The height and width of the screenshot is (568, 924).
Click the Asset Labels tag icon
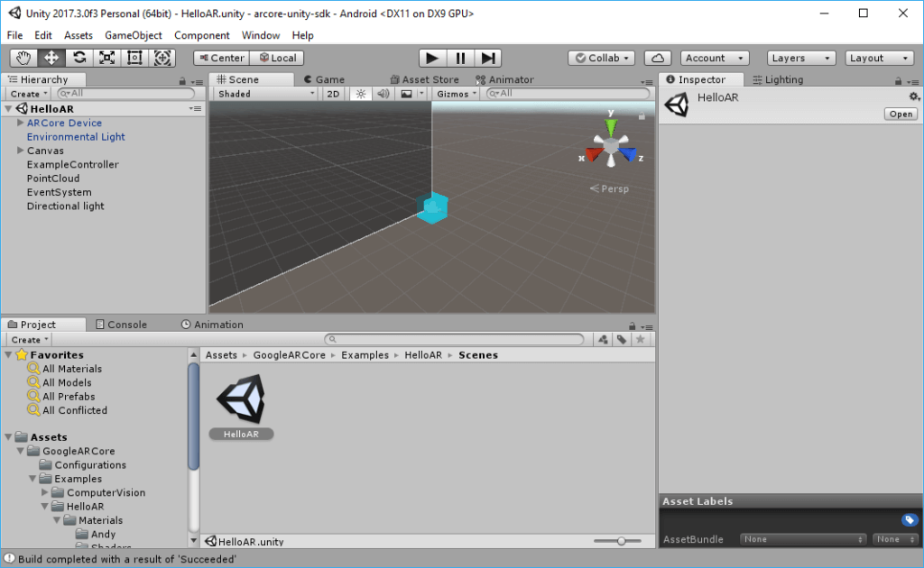click(x=910, y=519)
